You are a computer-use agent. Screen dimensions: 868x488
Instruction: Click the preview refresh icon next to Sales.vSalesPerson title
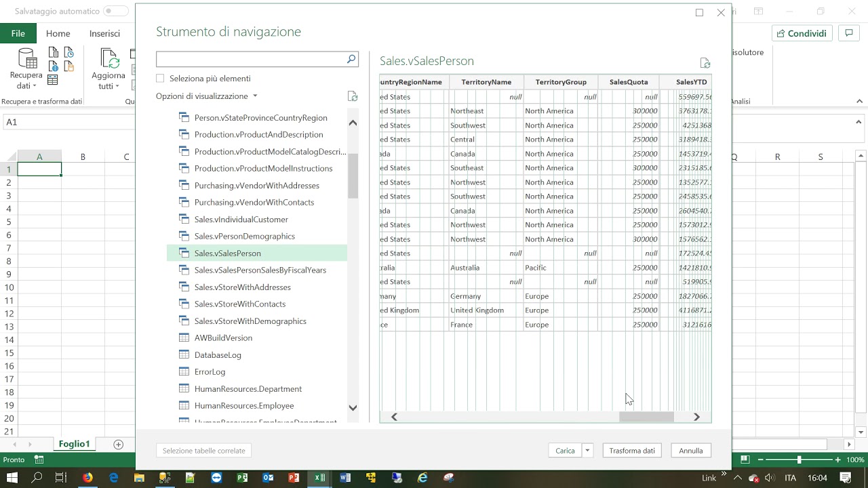[x=705, y=63]
